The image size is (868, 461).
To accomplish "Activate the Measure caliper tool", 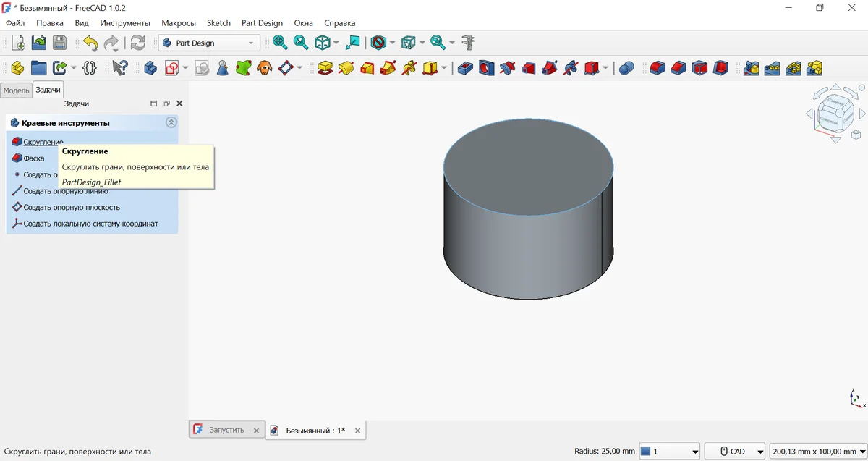I will click(468, 43).
